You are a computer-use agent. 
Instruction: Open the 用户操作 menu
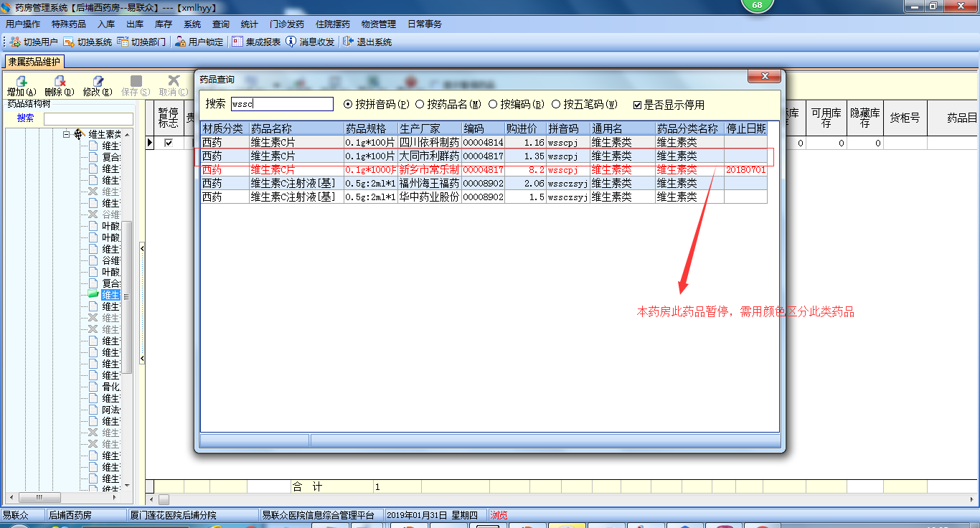[x=23, y=24]
